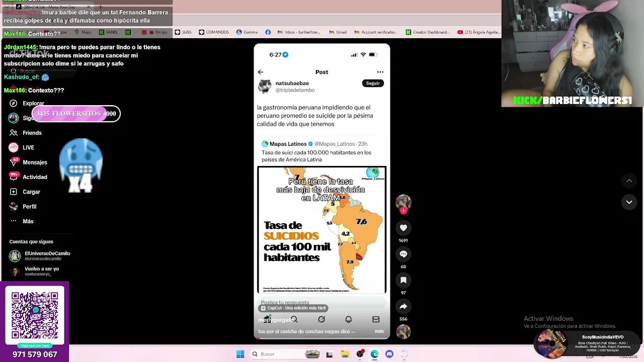Click the @tripledetambo handle
This screenshot has height=362, width=644.
[295, 90]
